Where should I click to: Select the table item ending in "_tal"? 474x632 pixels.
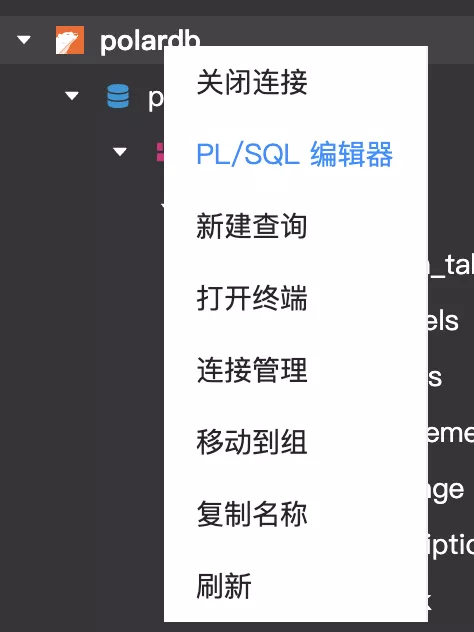(x=451, y=265)
